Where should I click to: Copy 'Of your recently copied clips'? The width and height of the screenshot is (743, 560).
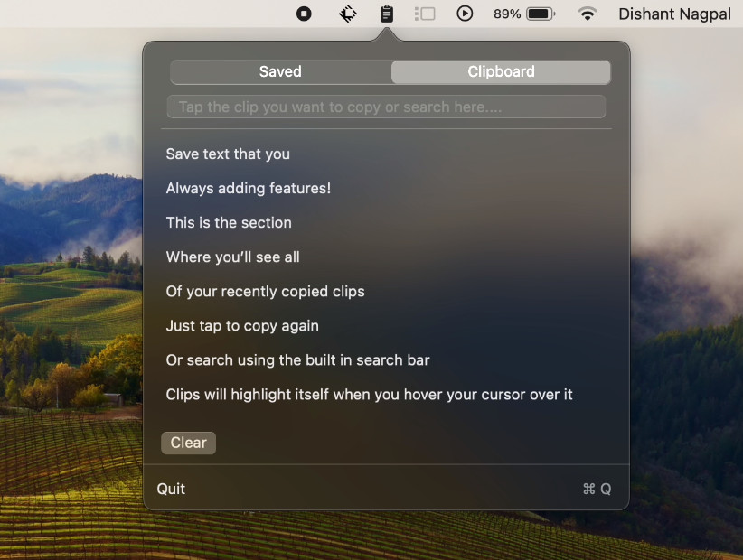click(x=266, y=292)
